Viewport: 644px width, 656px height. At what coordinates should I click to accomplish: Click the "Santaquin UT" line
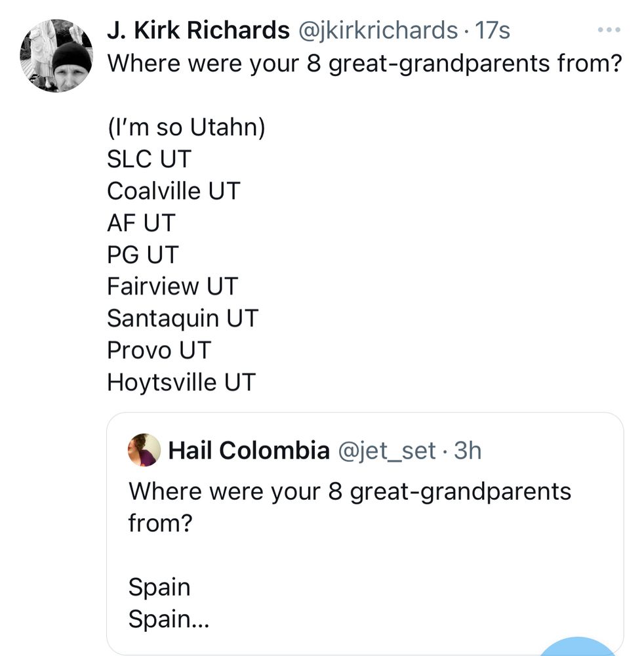(x=183, y=318)
